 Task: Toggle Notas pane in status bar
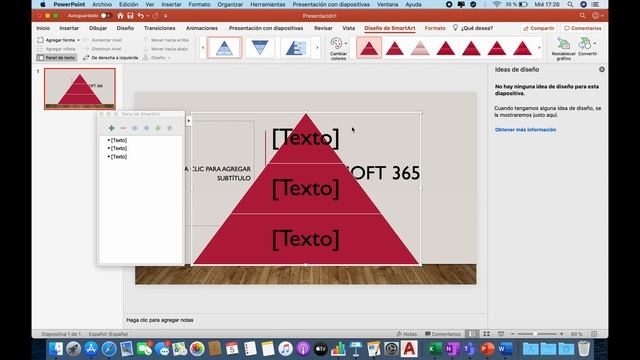407,334
